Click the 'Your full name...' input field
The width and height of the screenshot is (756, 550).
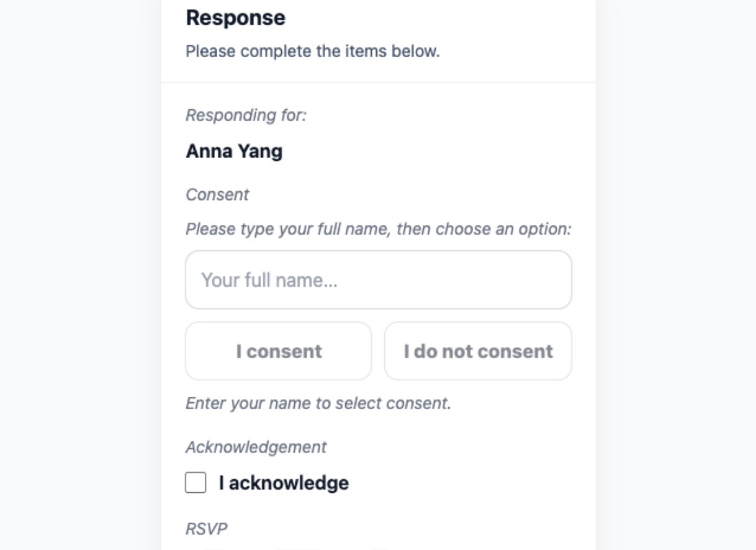click(x=378, y=280)
